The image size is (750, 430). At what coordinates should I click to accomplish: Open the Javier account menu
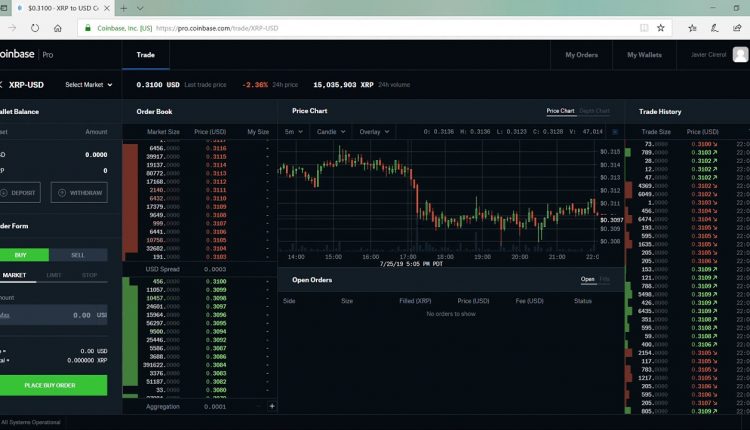(708, 55)
